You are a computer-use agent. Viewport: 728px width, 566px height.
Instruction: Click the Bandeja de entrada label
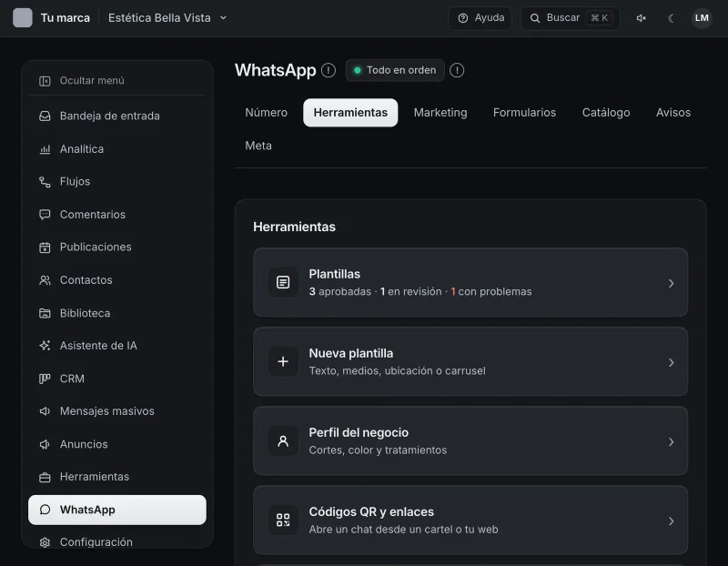point(109,116)
